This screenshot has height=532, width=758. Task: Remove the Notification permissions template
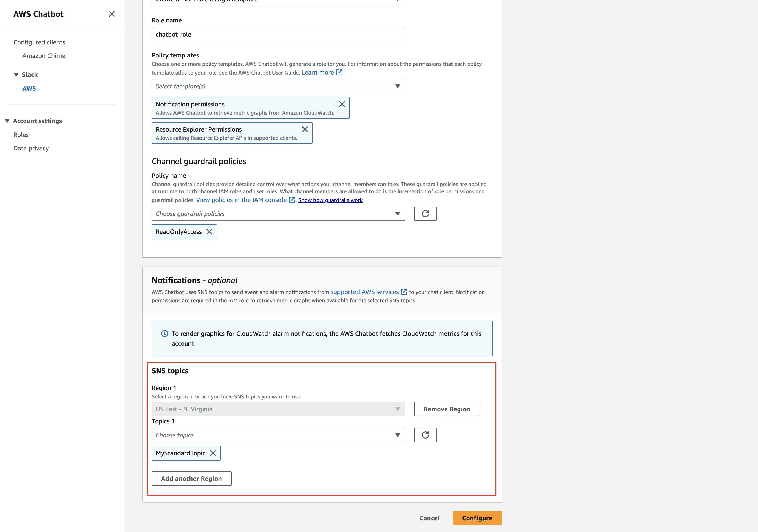point(342,104)
